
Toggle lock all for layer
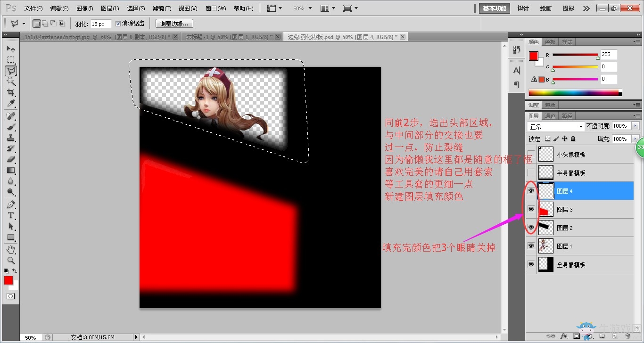tap(573, 139)
